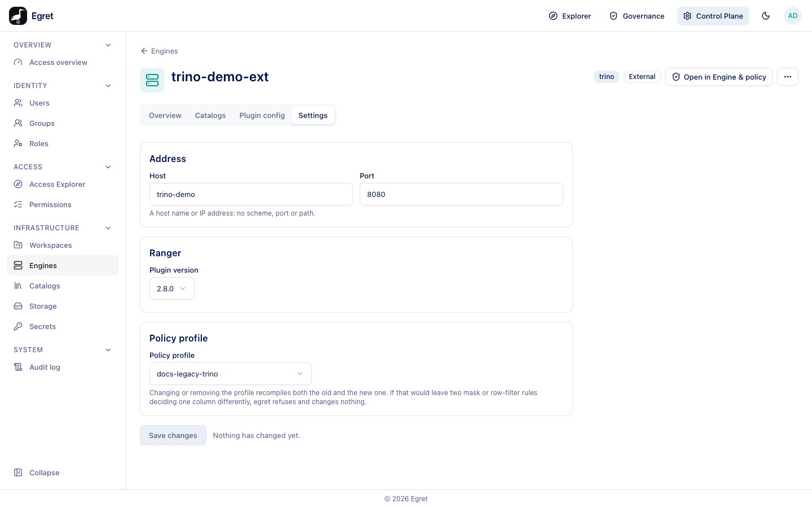The image size is (812, 508).
Task: Open the Policy profile dropdown
Action: click(x=231, y=374)
